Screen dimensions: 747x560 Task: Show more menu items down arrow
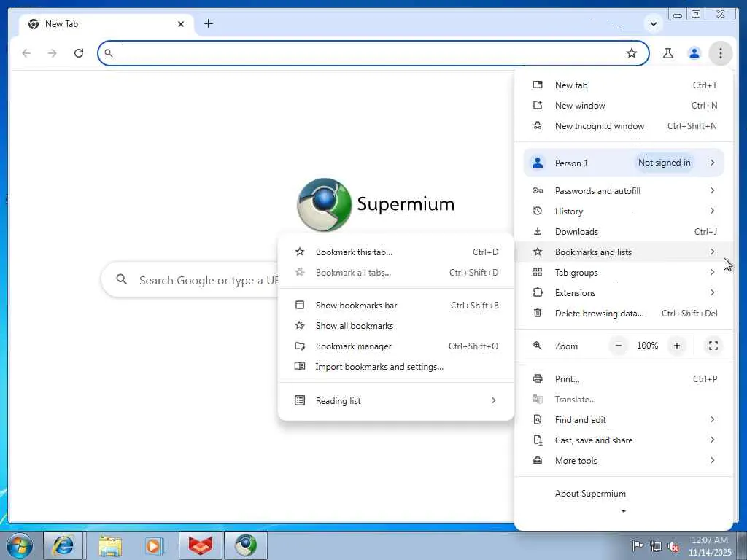(x=624, y=512)
